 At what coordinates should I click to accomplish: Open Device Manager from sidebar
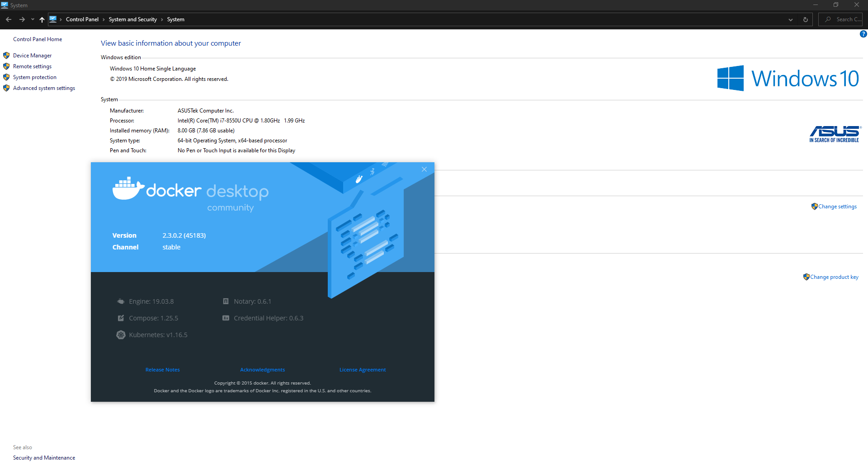(32, 56)
